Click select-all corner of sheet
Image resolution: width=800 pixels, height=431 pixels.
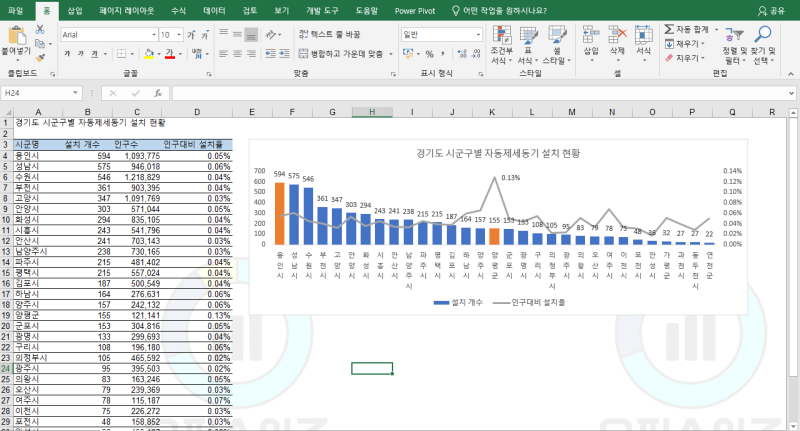click(7, 112)
